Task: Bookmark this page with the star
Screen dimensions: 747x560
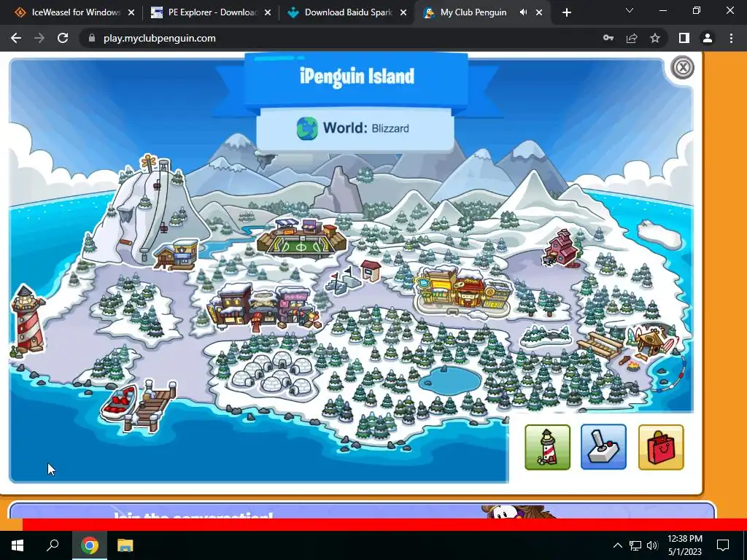Action: coord(655,38)
